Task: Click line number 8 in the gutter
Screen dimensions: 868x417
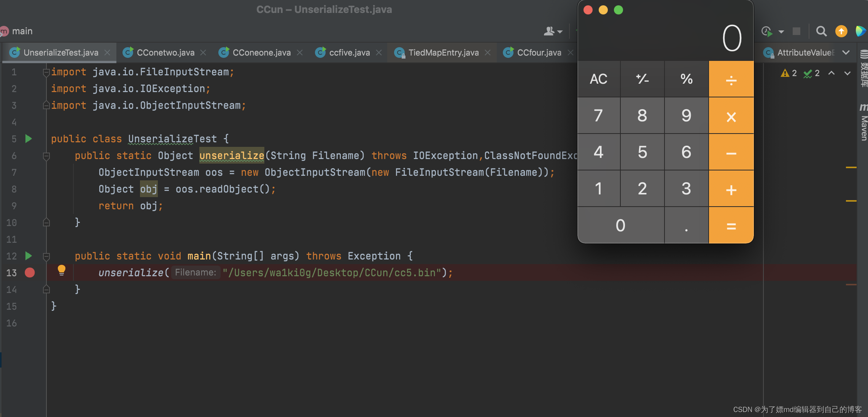Action: click(14, 189)
